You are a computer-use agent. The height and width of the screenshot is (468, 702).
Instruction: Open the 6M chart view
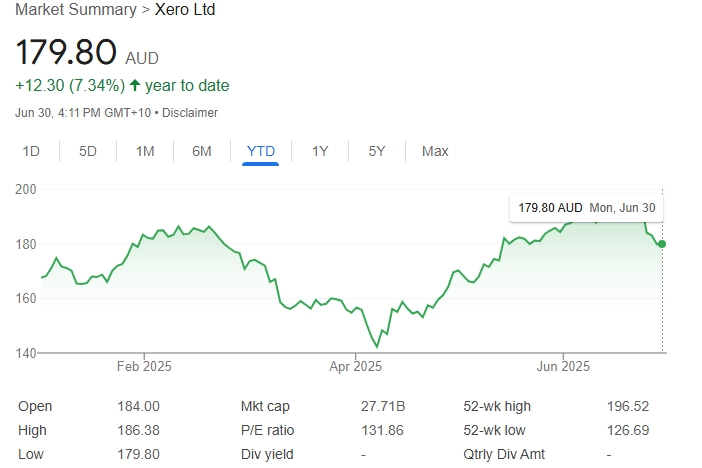point(202,151)
